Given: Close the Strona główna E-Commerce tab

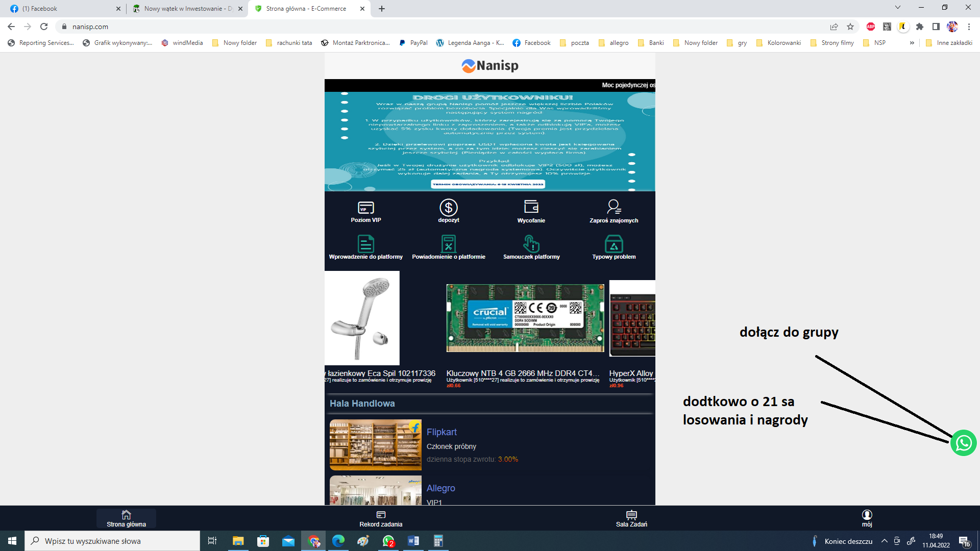Looking at the screenshot, I should (x=362, y=9).
